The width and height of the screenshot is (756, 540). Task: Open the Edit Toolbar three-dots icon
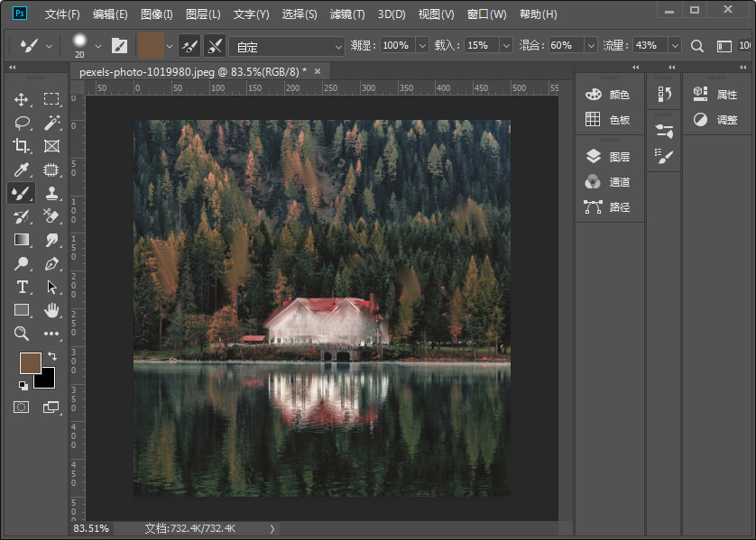51,334
